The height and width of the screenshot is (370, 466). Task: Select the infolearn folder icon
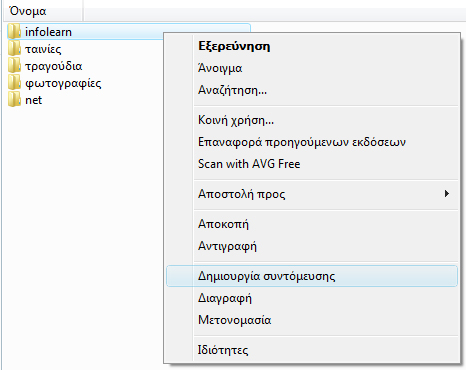pos(14,32)
